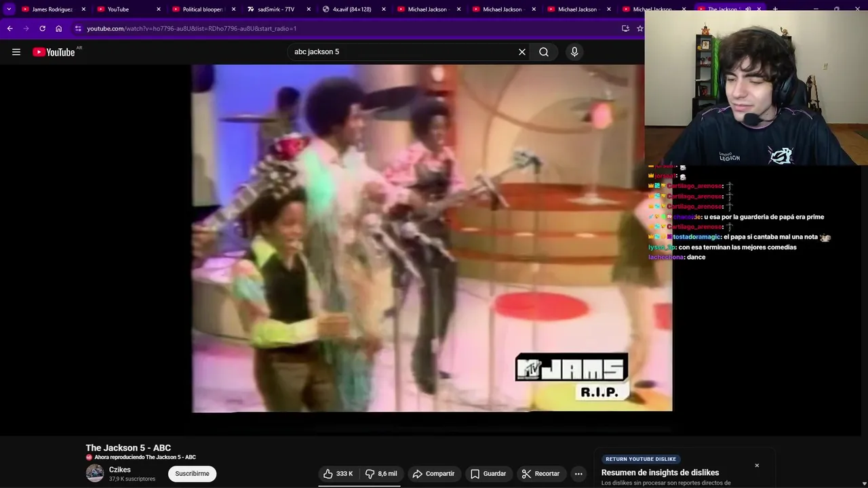Viewport: 868px width, 488px height.
Task: Go forward in browser history
Action: tap(26, 28)
